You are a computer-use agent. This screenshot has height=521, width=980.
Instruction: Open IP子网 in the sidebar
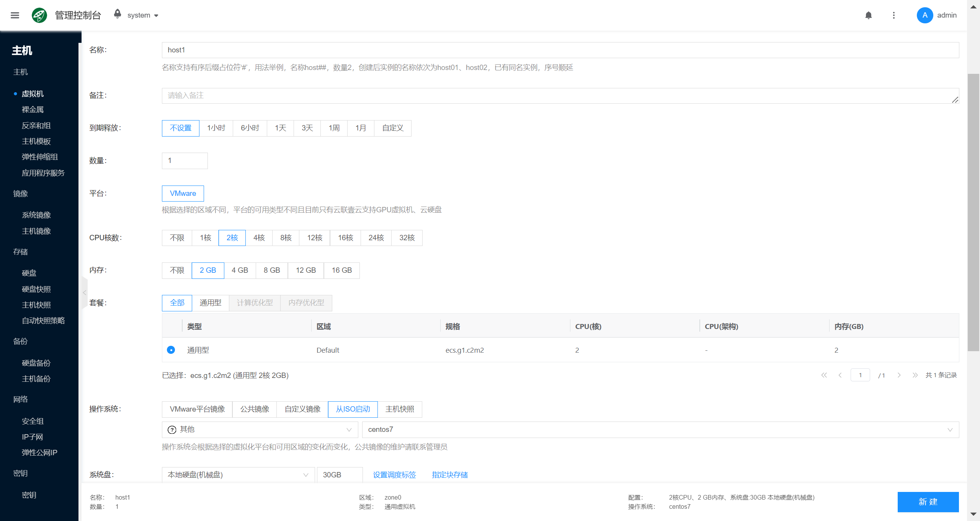tap(33, 437)
